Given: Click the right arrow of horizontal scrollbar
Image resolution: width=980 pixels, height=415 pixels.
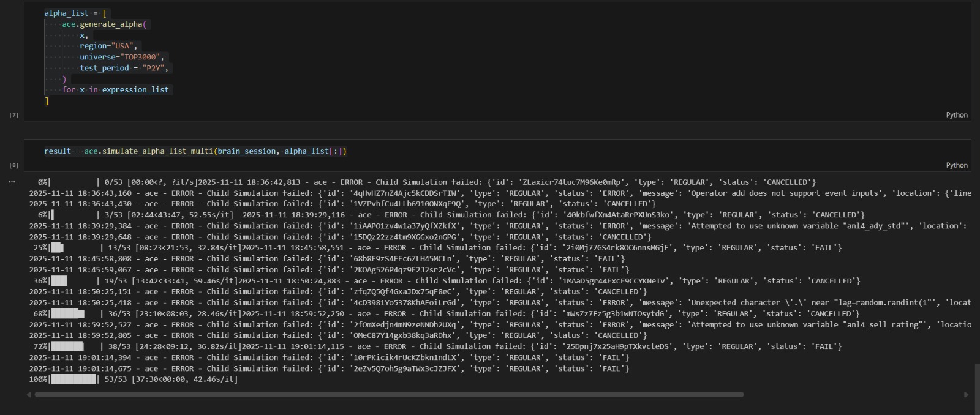Looking at the screenshot, I should coord(966,395).
